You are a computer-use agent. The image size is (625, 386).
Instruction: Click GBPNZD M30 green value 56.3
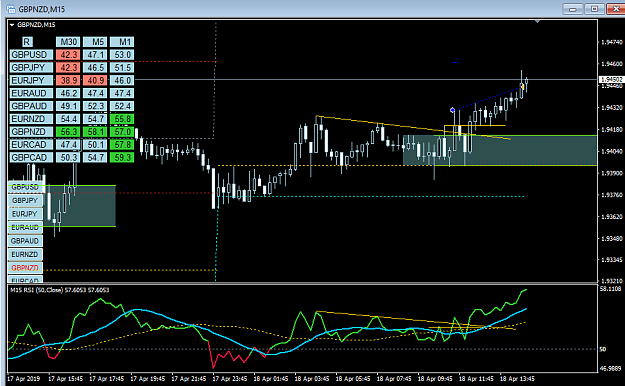point(68,132)
